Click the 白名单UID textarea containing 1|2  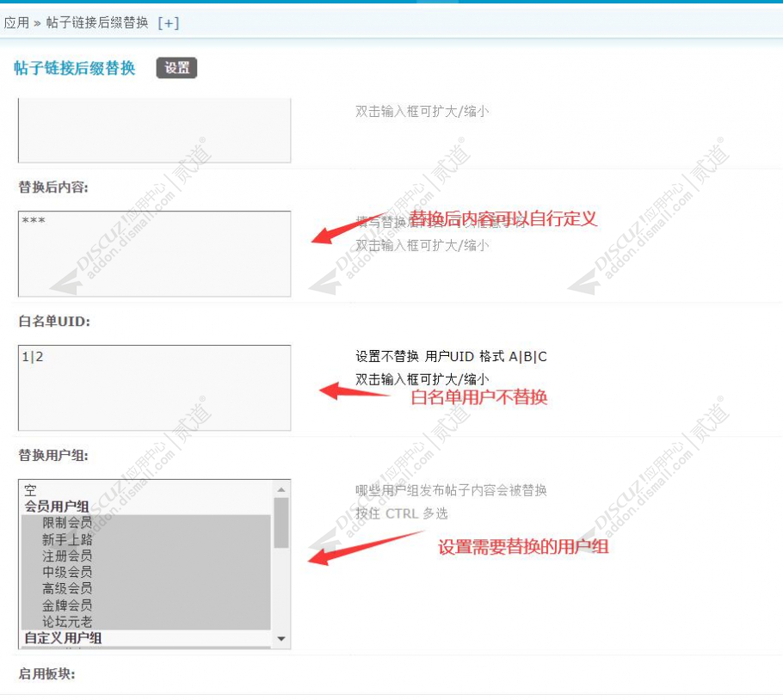click(x=154, y=388)
